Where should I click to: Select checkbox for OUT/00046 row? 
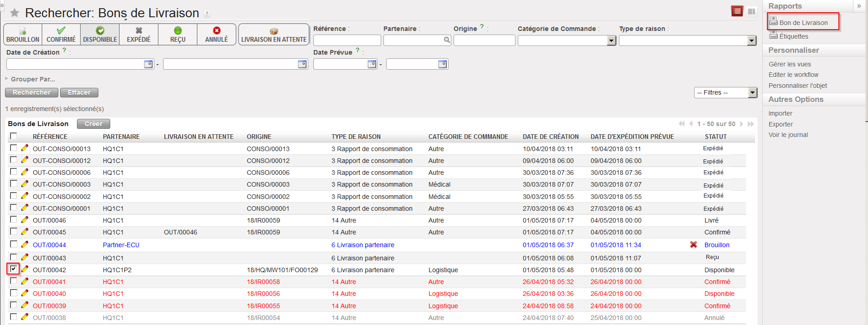pos(14,219)
